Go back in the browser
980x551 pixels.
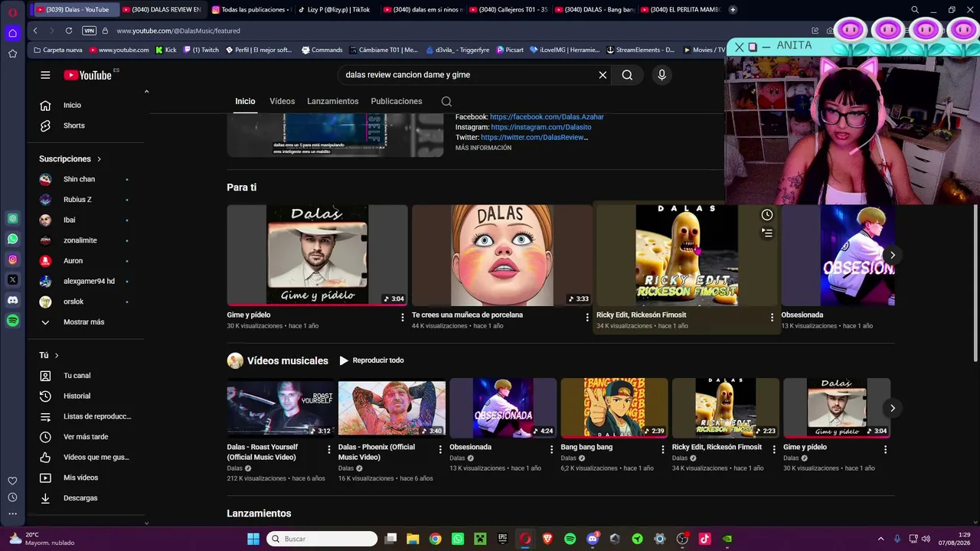(35, 31)
